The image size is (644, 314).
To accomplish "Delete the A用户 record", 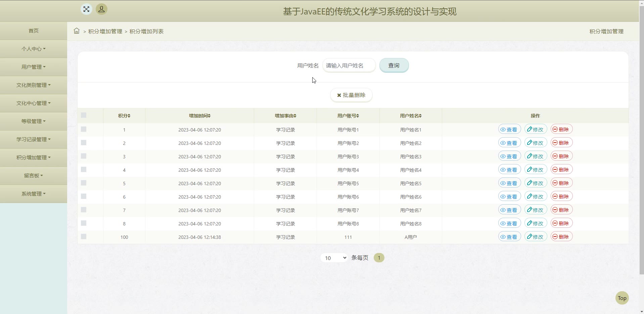I will coord(561,237).
